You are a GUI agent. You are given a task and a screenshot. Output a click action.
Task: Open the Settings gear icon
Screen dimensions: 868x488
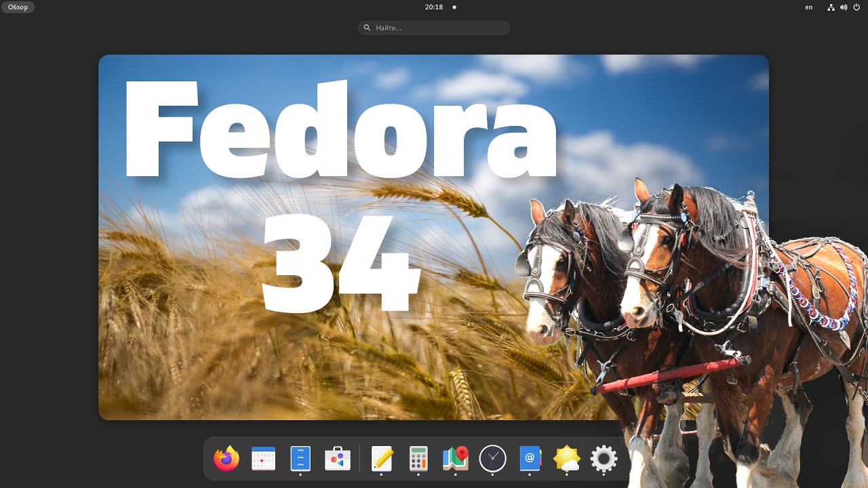coord(604,459)
